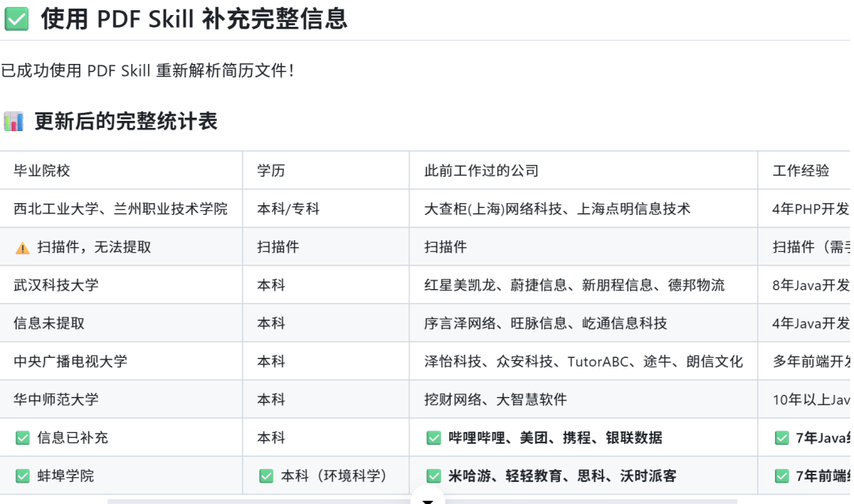Click the down arrow button at bottom center
Viewport: 854px width, 504px height.
tap(428, 498)
